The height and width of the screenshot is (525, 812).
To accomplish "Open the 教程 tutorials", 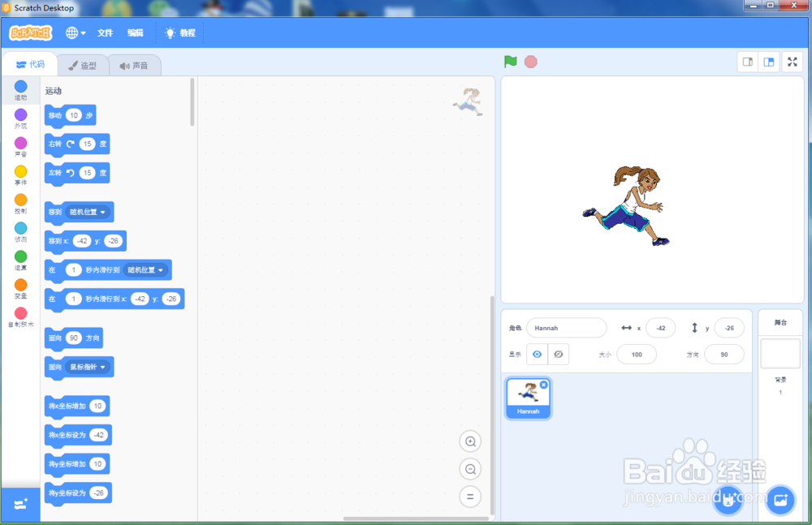I will point(179,33).
